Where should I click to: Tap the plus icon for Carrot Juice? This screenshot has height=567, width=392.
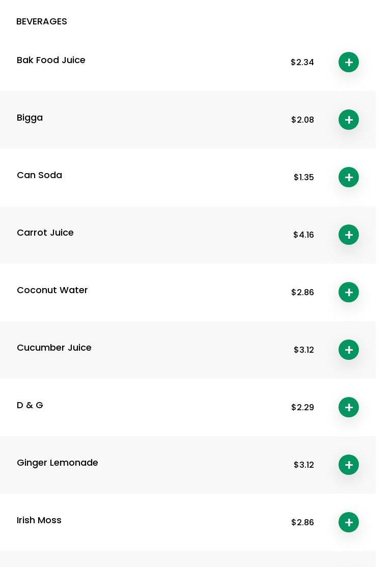(x=349, y=235)
